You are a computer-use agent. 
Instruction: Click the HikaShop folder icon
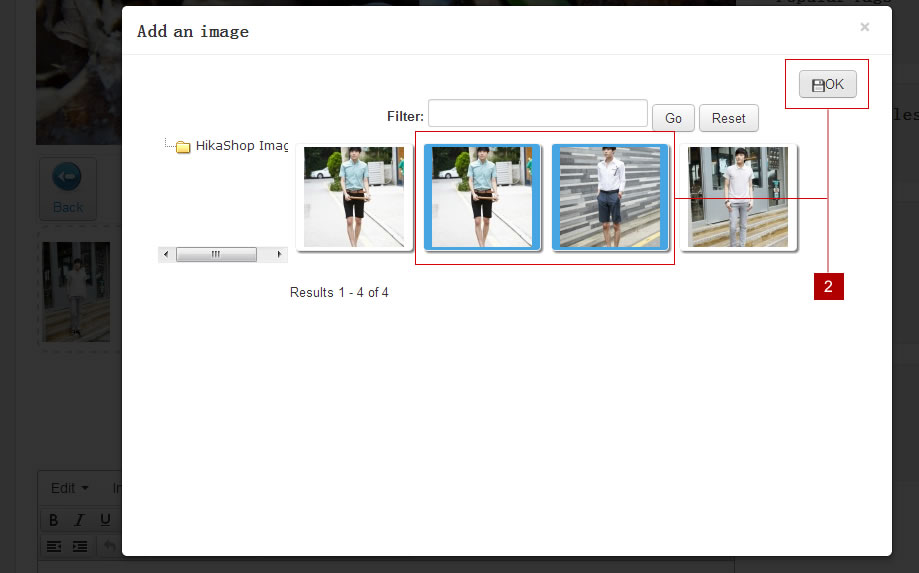183,146
